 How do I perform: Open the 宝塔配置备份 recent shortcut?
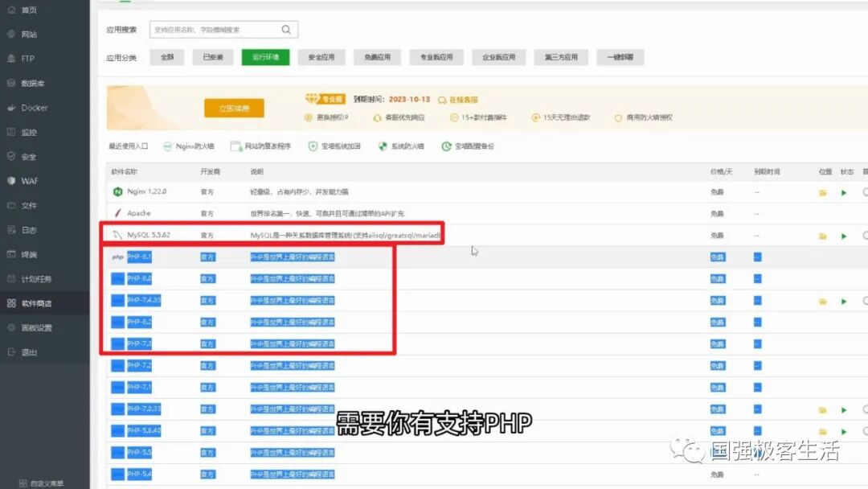pos(468,146)
